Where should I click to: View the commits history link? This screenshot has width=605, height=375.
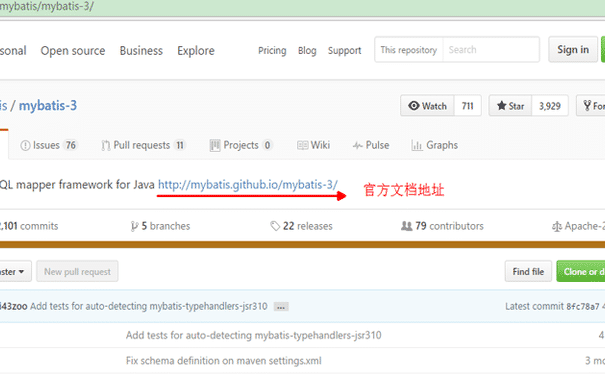29,226
